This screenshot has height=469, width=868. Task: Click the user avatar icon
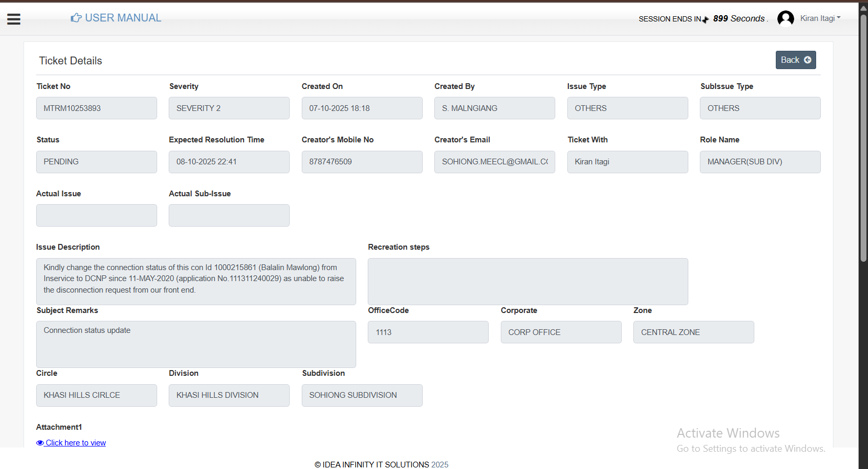pos(785,18)
